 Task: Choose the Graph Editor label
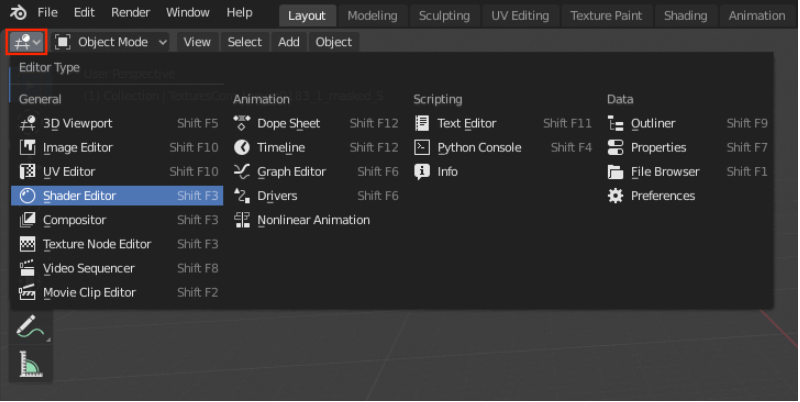coord(291,171)
